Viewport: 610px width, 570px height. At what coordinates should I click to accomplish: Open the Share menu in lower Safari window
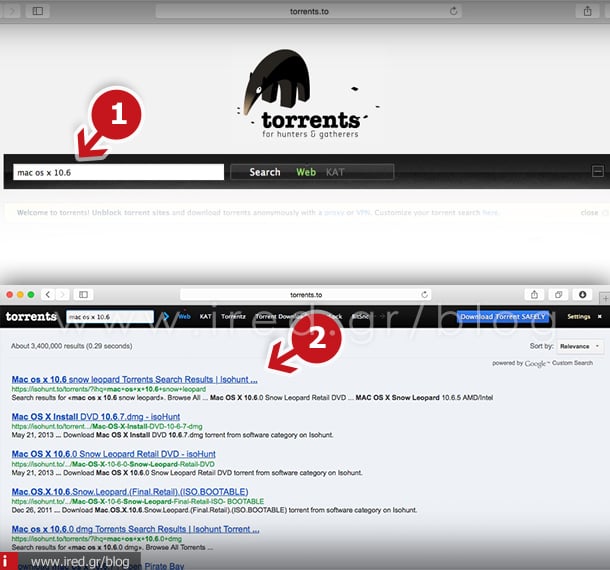535,295
